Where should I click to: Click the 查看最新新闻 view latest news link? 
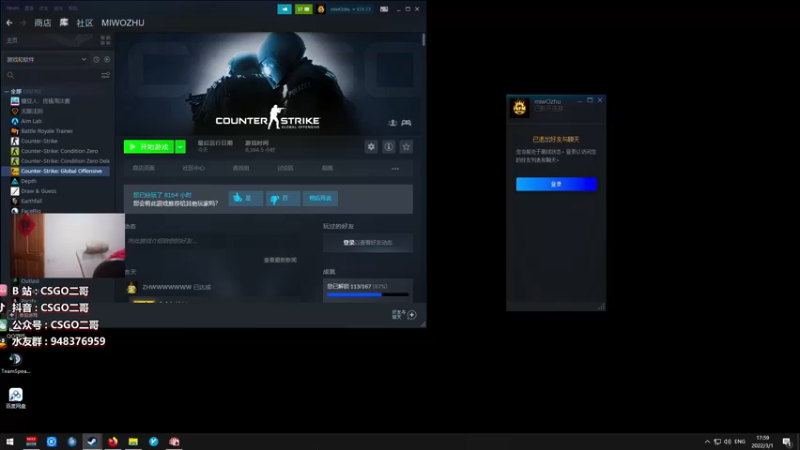(x=280, y=260)
